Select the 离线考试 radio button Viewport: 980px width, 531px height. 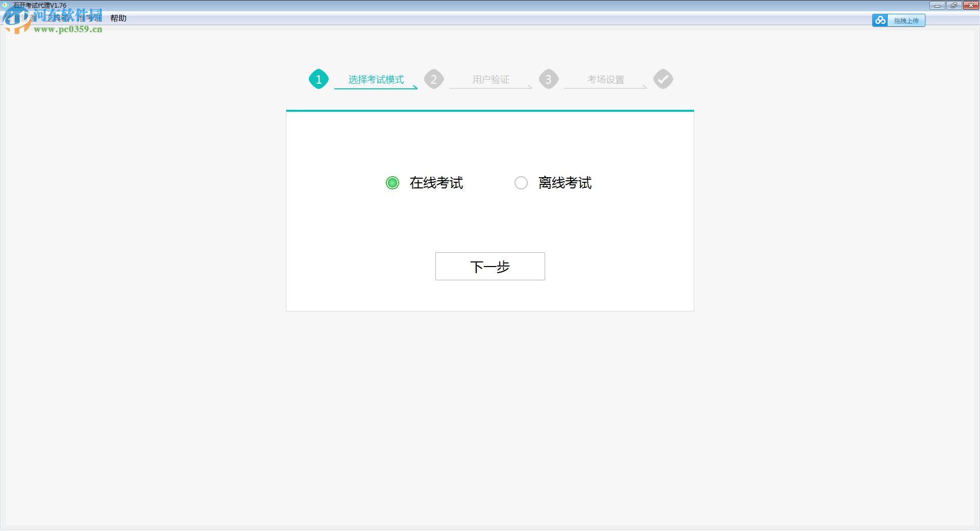pyautogui.click(x=521, y=183)
